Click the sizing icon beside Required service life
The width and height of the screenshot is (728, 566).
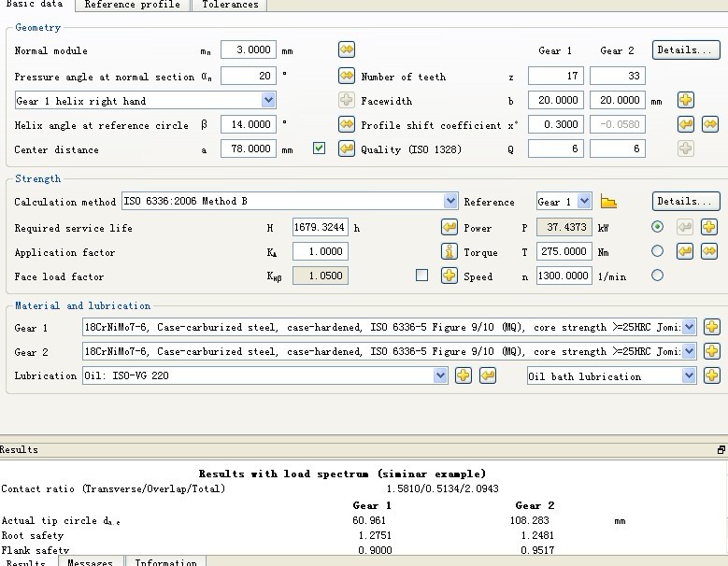(449, 227)
